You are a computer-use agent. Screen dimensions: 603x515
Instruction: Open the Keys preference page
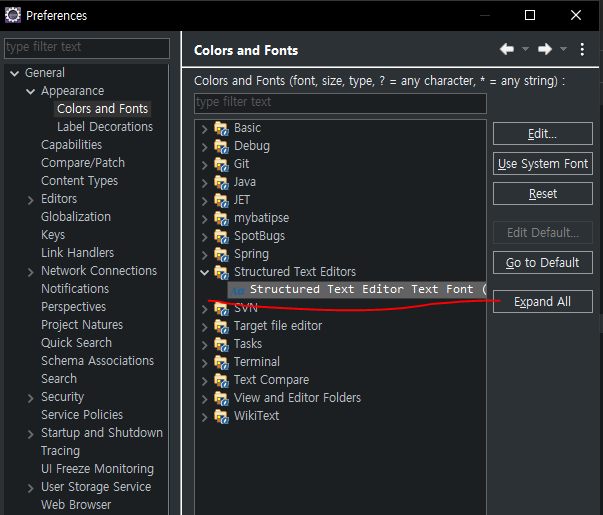[x=53, y=235]
